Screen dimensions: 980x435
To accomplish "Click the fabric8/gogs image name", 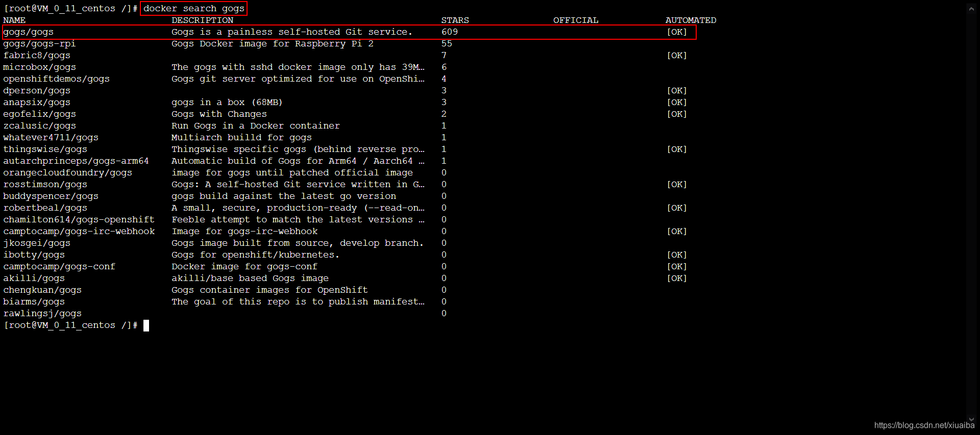I will pyautogui.click(x=37, y=56).
